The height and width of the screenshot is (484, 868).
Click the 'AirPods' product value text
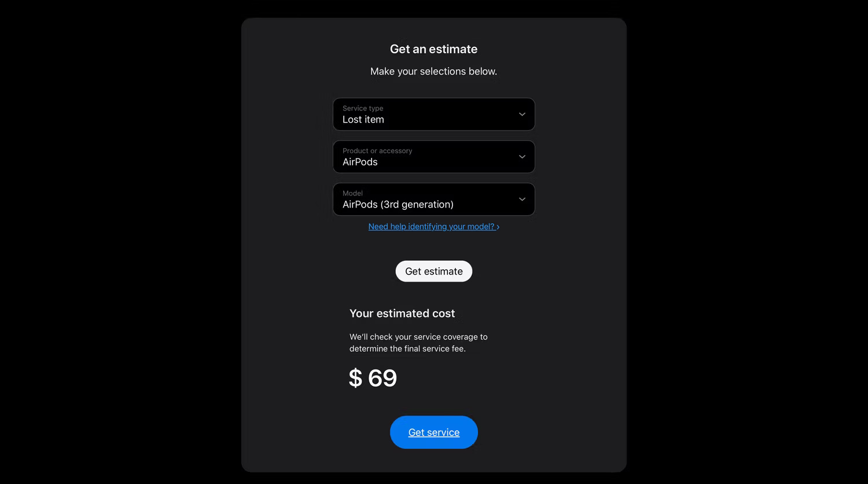coord(360,162)
